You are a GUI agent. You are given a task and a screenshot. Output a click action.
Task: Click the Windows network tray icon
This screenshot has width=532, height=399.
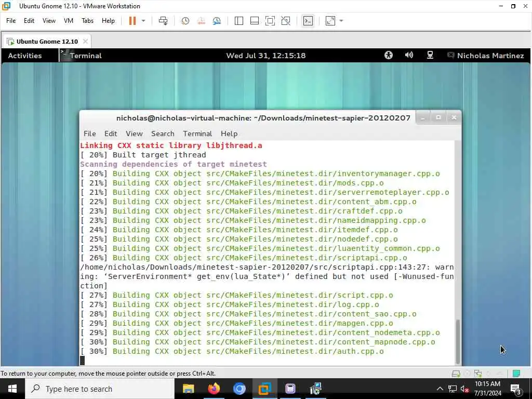pyautogui.click(x=453, y=389)
